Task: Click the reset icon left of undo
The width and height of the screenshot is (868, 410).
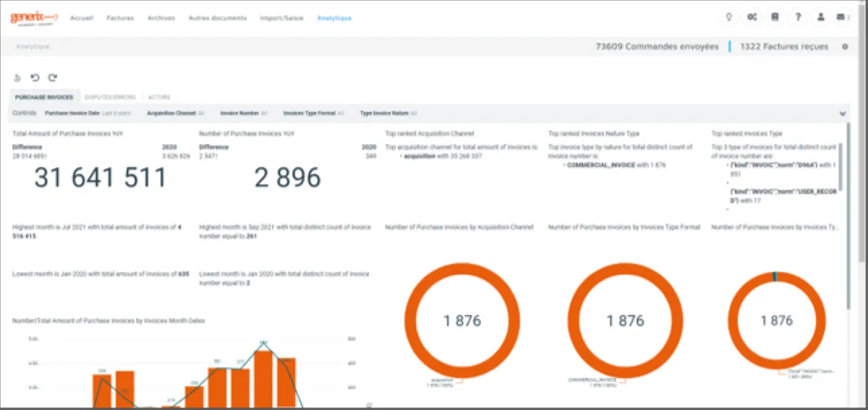Action: point(17,78)
